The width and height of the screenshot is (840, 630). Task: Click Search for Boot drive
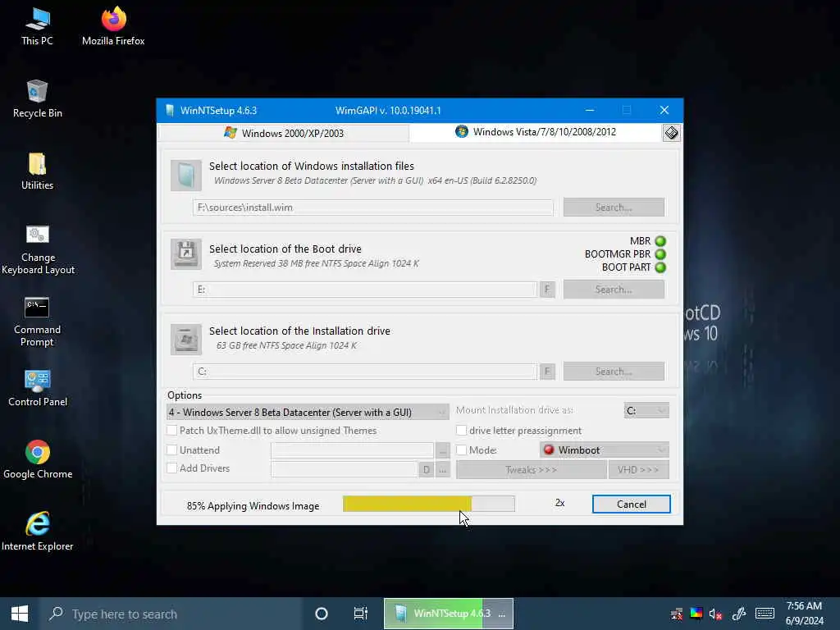point(614,290)
